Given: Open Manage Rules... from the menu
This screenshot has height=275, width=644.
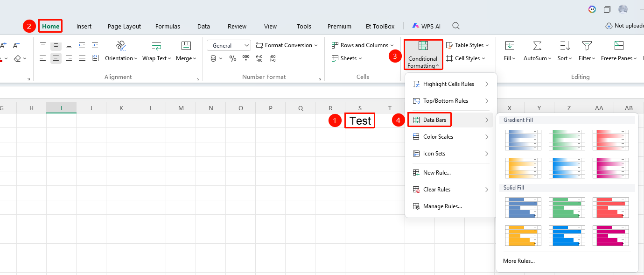Looking at the screenshot, I should point(451,206).
